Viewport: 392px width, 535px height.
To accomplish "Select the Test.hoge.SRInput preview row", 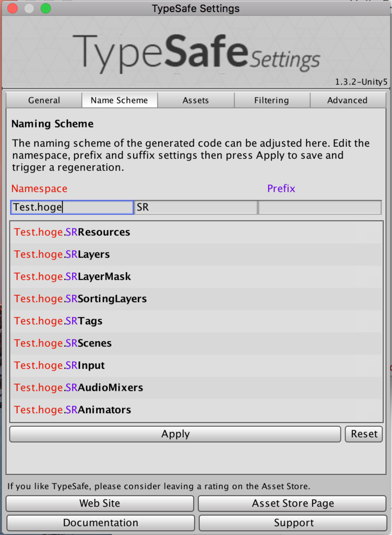I will pyautogui.click(x=196, y=365).
